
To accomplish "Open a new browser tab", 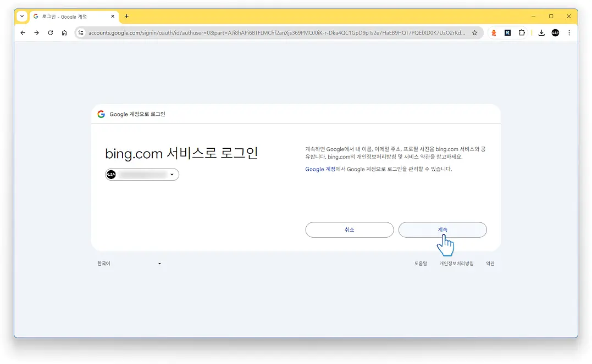I will 126,17.
